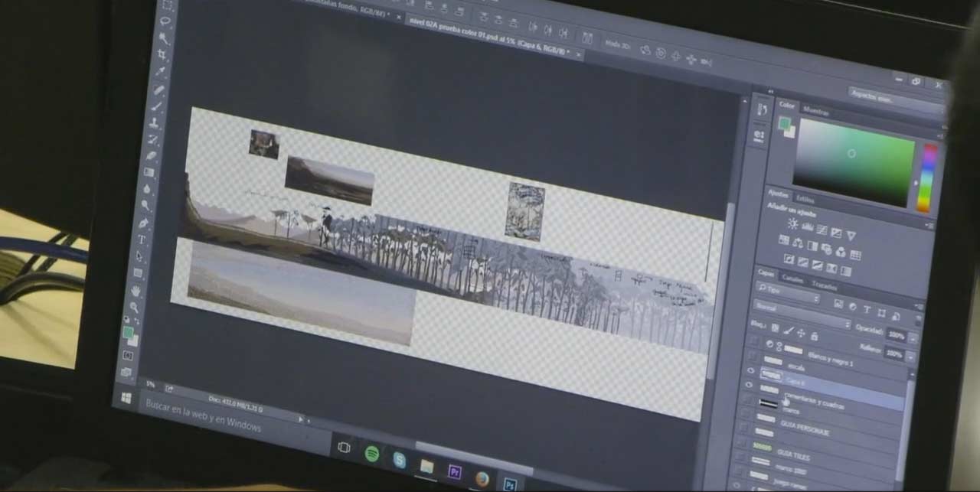Add a Brightness/Contrast adjustment
The width and height of the screenshot is (980, 492).
tap(792, 223)
